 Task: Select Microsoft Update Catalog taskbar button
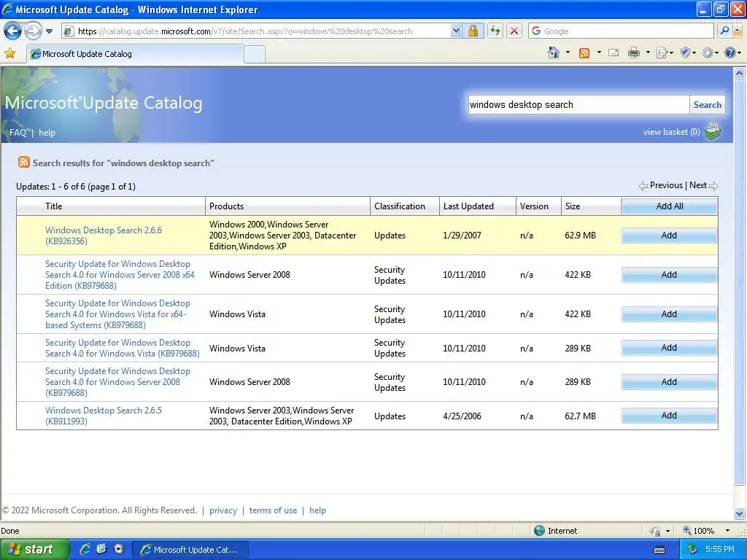coord(190,550)
